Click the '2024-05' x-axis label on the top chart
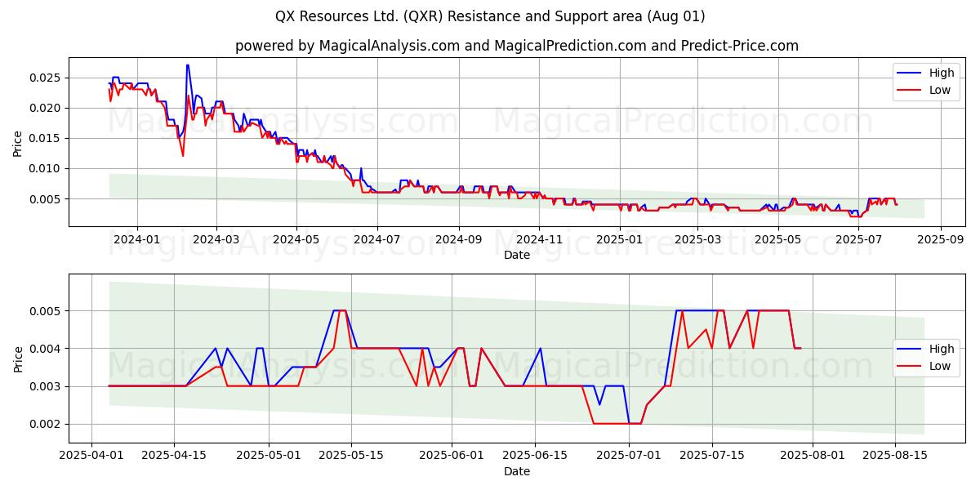Viewport: 980px width, 490px height. click(296, 239)
